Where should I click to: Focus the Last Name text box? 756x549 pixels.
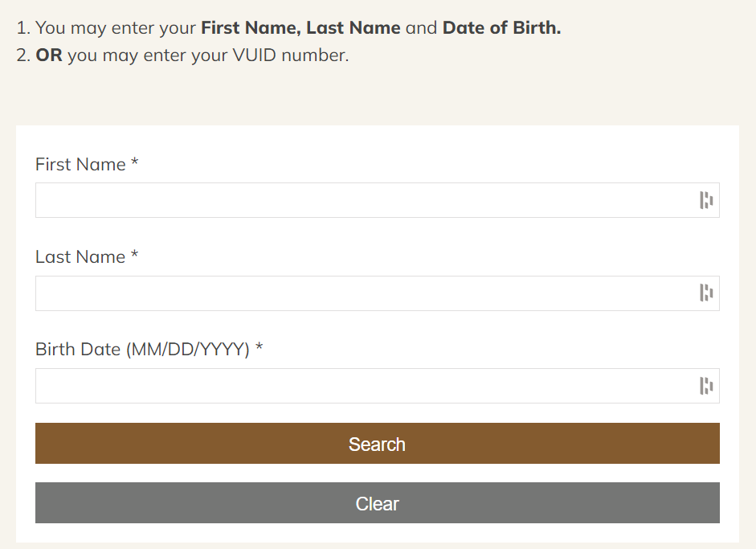pyautogui.click(x=362, y=293)
